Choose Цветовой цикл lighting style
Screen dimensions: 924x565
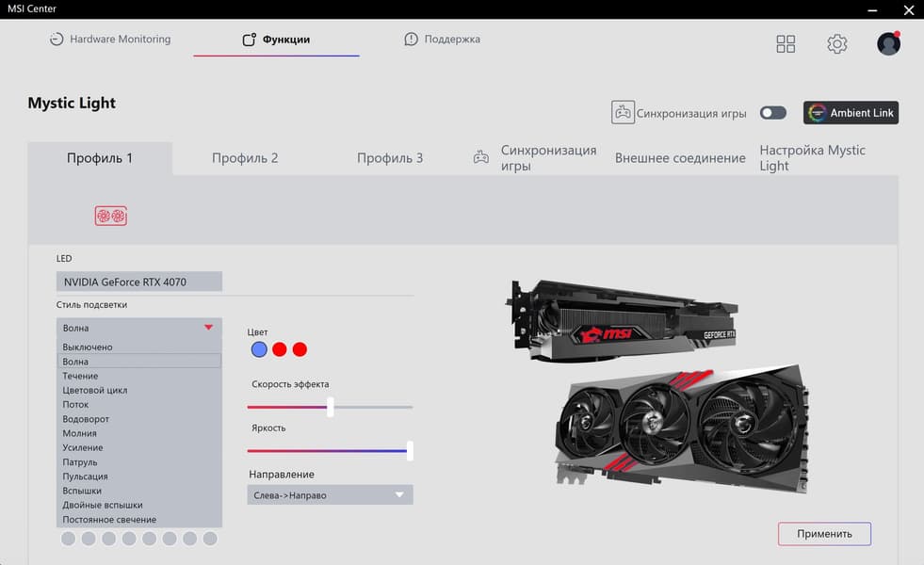point(139,390)
